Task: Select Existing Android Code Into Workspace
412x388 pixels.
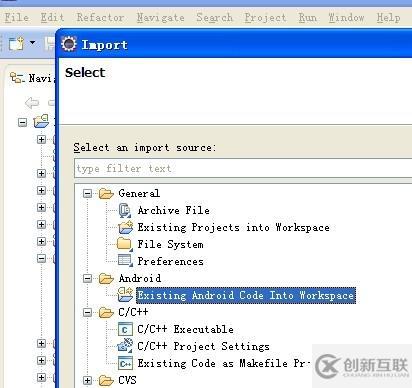Action: point(246,295)
